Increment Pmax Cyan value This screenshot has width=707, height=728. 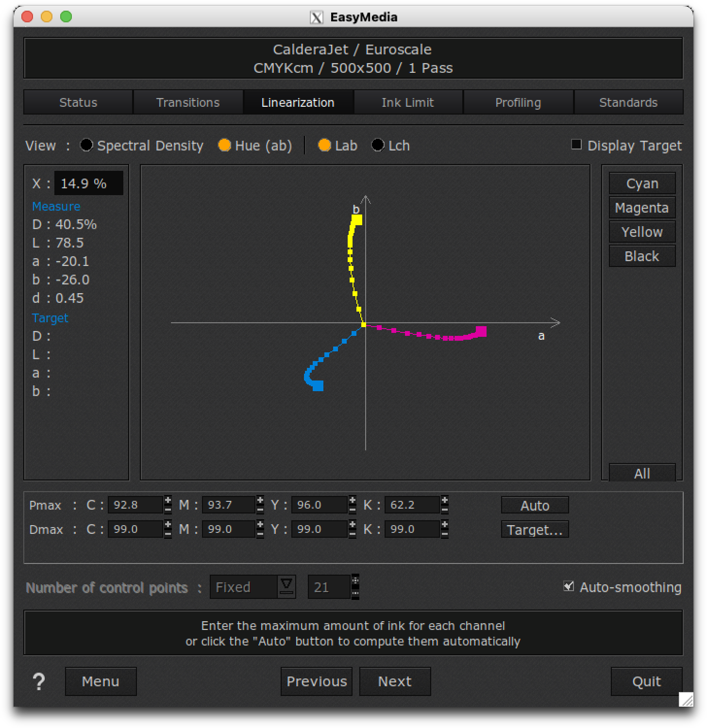[168, 500]
